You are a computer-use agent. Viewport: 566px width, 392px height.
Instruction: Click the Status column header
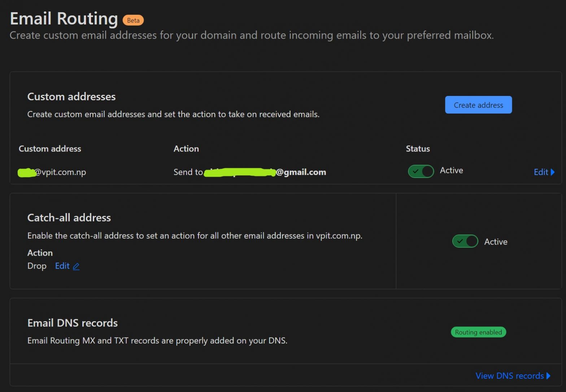418,149
